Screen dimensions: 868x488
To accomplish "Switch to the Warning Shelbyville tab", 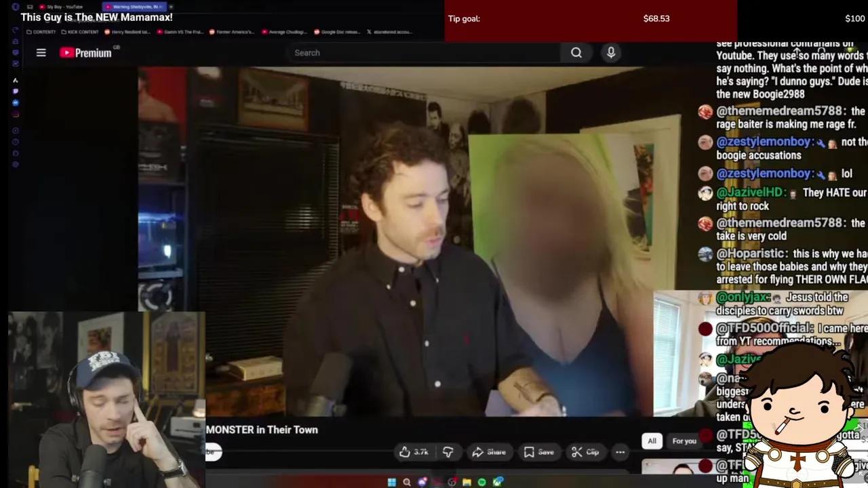I will pos(134,7).
